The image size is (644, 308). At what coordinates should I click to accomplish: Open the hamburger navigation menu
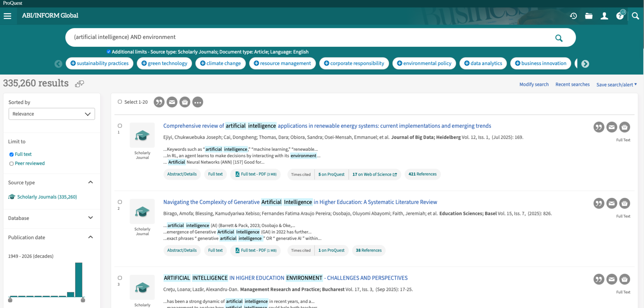(8, 16)
